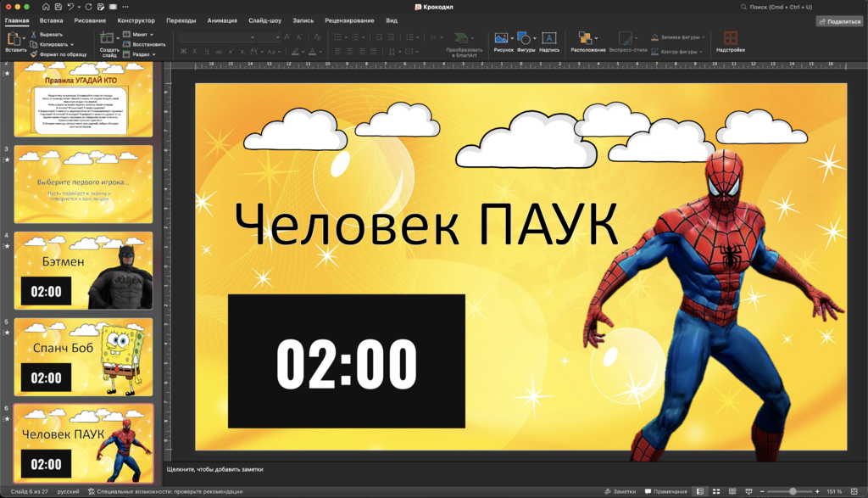Adjust the zoom slider handle
This screenshot has width=868, height=498.
793,491
